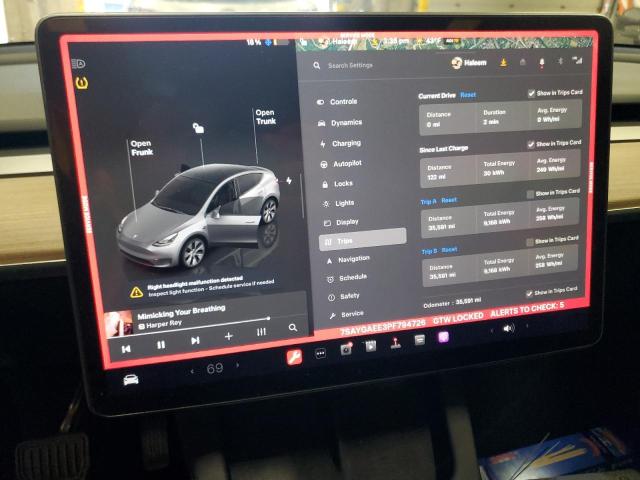Open the Lights menu

(x=338, y=203)
